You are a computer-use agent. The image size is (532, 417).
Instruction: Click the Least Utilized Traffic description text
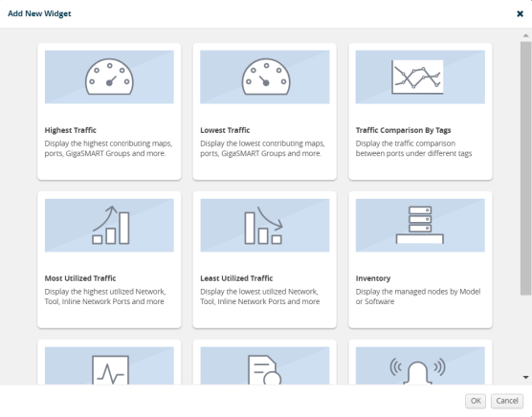(260, 296)
